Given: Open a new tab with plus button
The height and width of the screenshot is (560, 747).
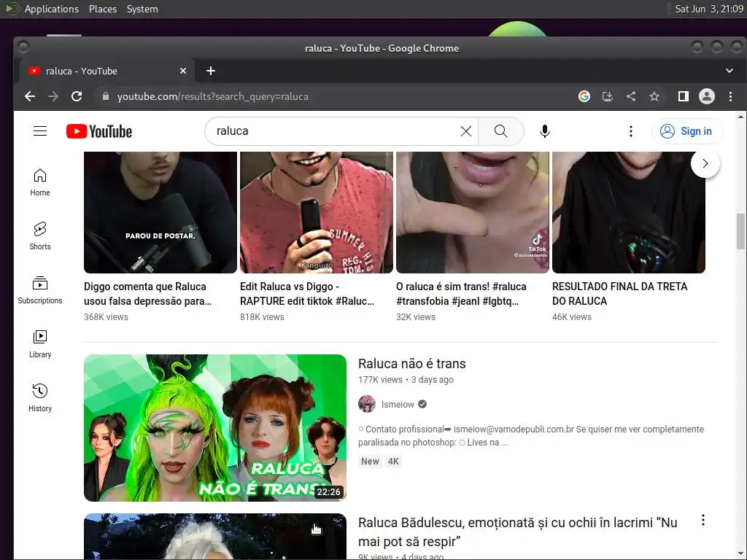Looking at the screenshot, I should (211, 71).
